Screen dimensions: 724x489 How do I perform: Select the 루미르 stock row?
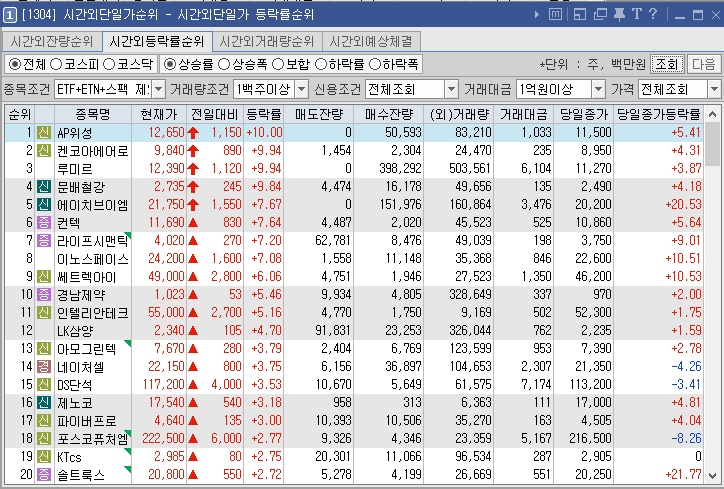(354, 169)
